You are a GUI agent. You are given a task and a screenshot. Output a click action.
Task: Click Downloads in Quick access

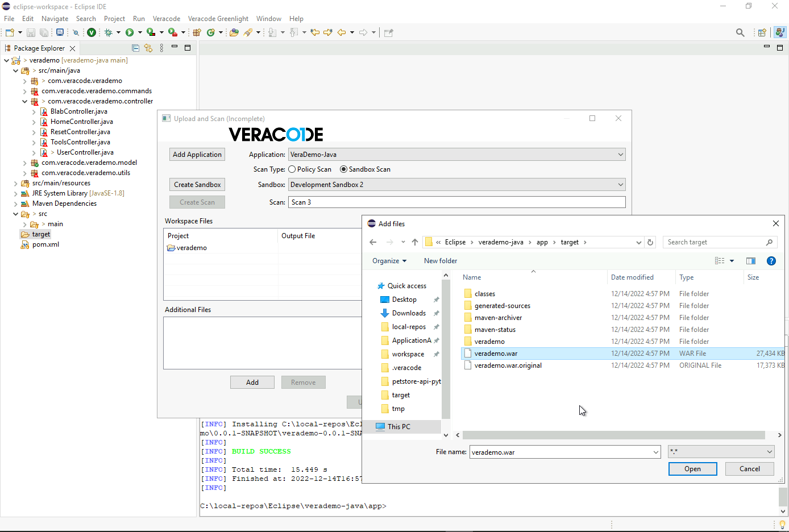coord(409,313)
